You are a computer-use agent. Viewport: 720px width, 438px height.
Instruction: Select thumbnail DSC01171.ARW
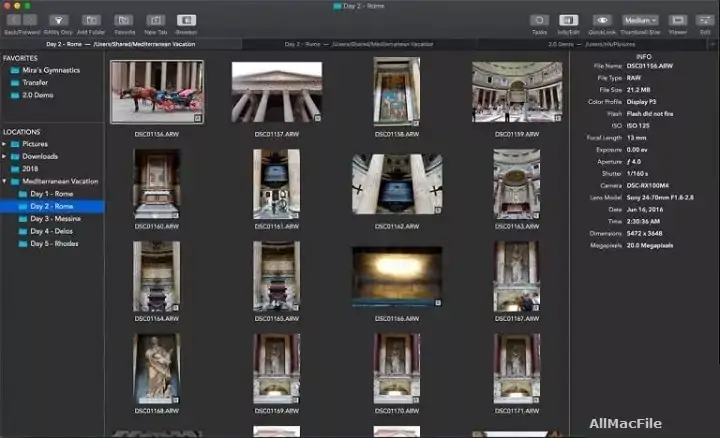[x=517, y=369]
